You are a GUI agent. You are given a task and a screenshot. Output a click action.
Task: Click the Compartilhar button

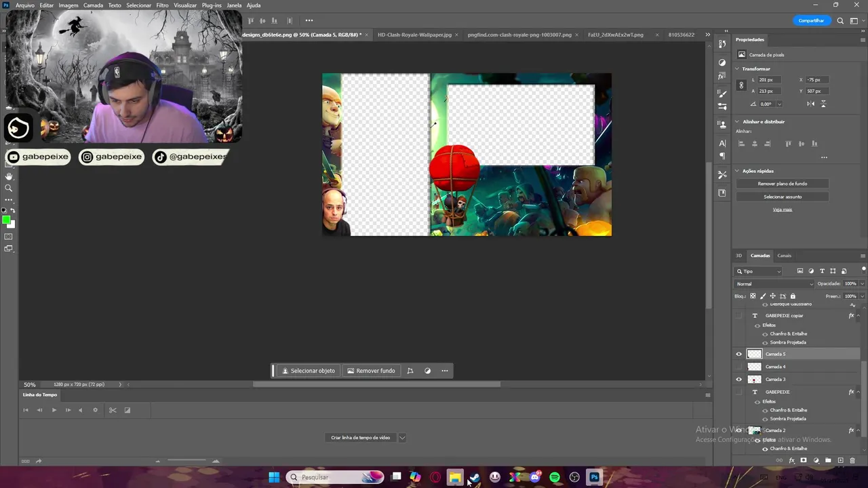(811, 20)
